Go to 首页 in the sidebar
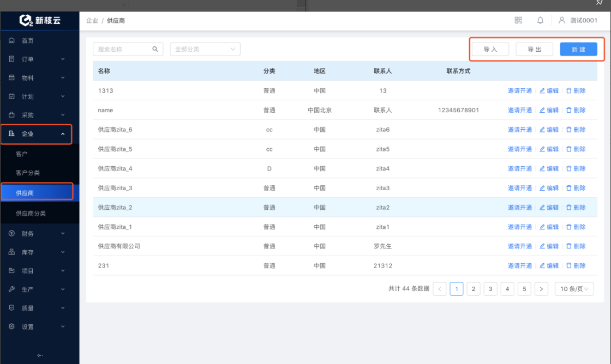Screen dimensions: 611x364 click(27, 40)
